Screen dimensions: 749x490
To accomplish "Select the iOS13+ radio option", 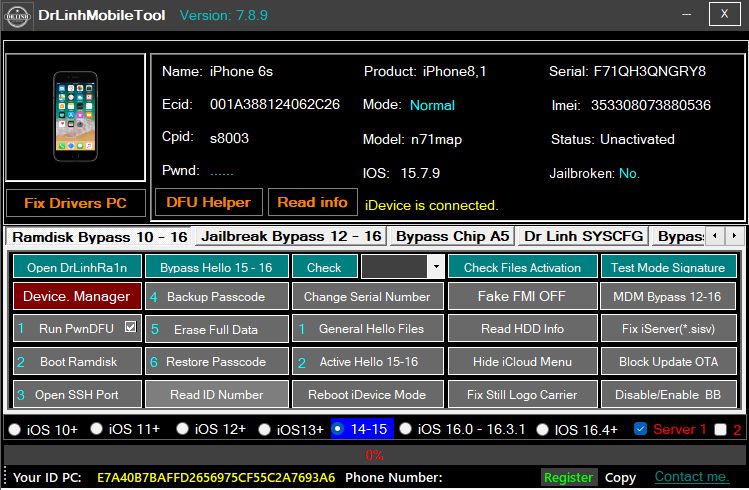I will 264,429.
